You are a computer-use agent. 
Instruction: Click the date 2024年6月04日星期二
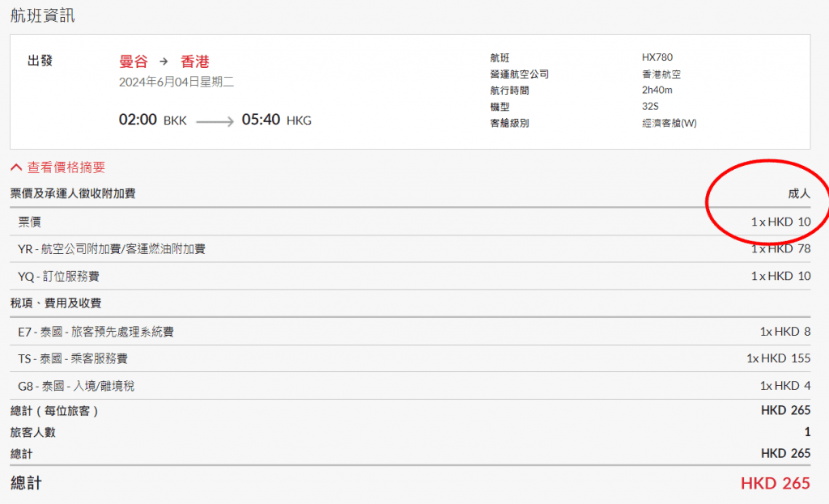click(x=176, y=82)
